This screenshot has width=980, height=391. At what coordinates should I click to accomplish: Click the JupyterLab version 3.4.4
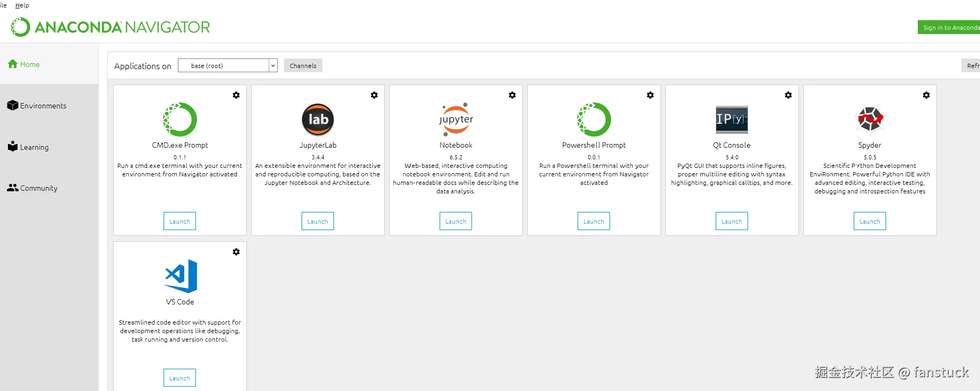[x=318, y=157]
